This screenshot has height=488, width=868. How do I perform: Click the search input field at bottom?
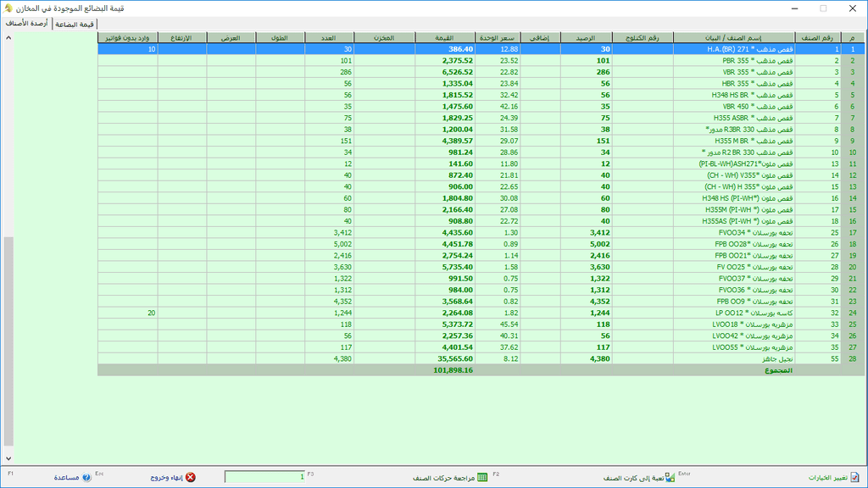[x=264, y=477]
